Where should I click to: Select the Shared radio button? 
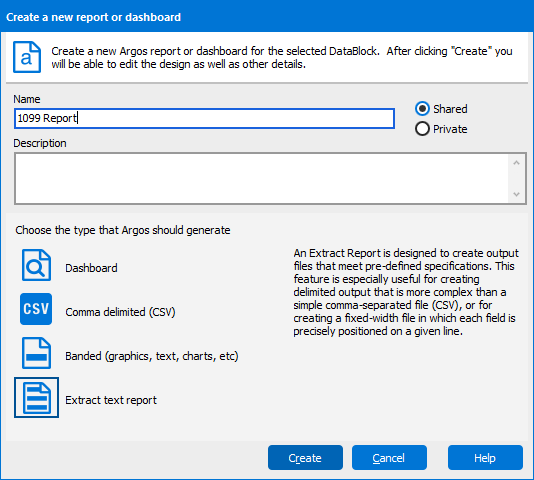pyautogui.click(x=422, y=109)
